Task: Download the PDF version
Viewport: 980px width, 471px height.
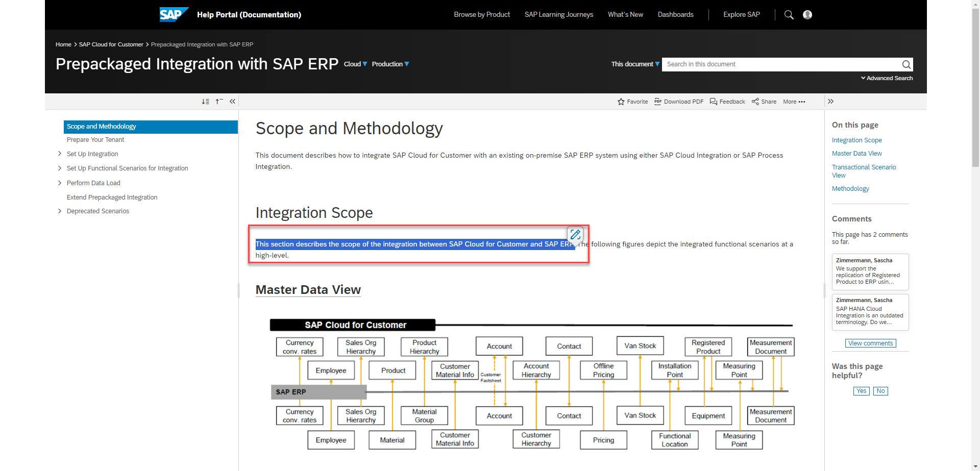Action: 679,102
